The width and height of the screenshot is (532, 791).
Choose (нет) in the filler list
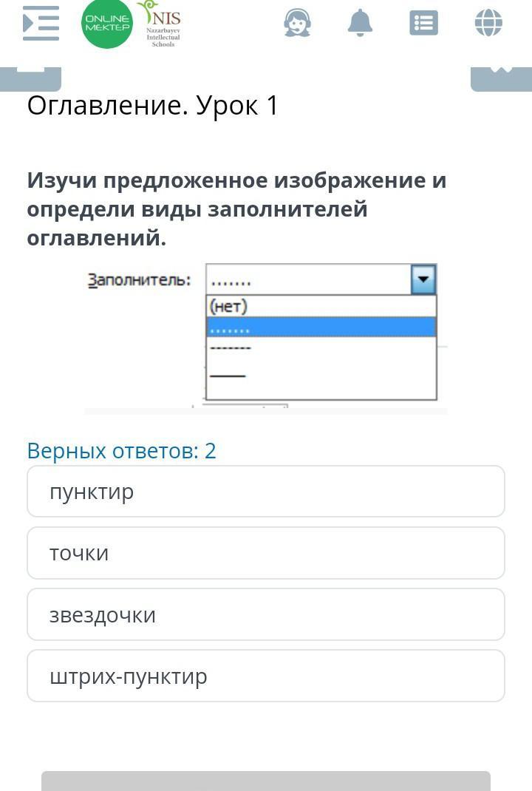pos(321,306)
